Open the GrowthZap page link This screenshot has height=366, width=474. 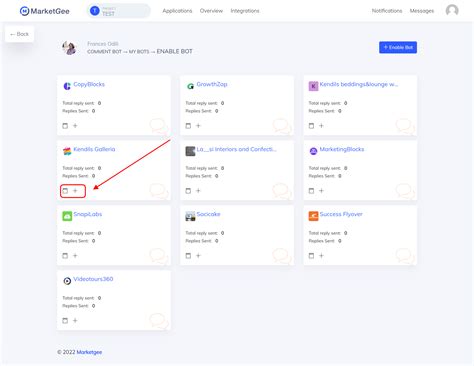[212, 84]
